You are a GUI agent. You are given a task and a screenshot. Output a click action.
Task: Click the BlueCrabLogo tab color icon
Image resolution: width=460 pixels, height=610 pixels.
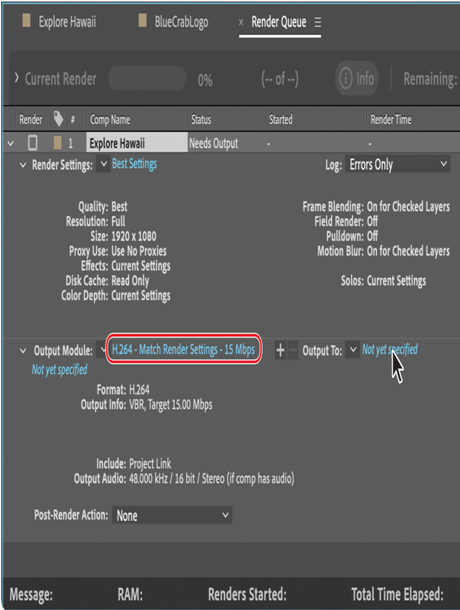[x=142, y=21]
